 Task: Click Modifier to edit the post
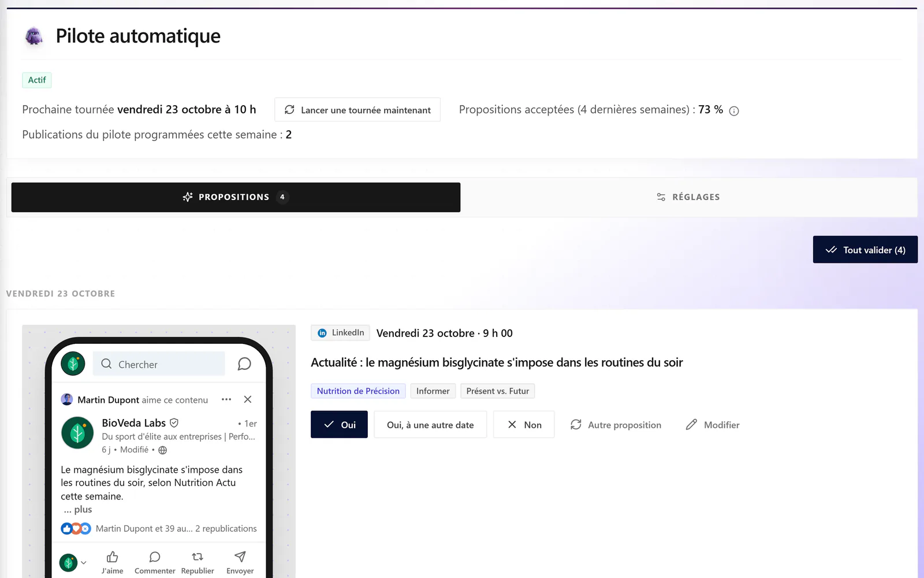pos(713,425)
